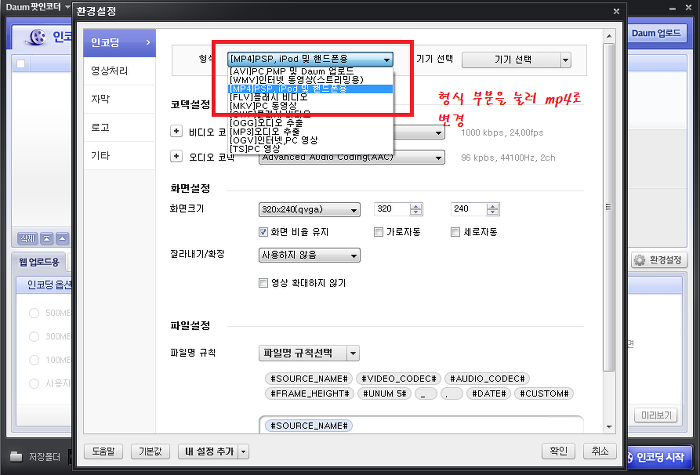Choose [FLV]플래시 비디오 format

[310, 97]
